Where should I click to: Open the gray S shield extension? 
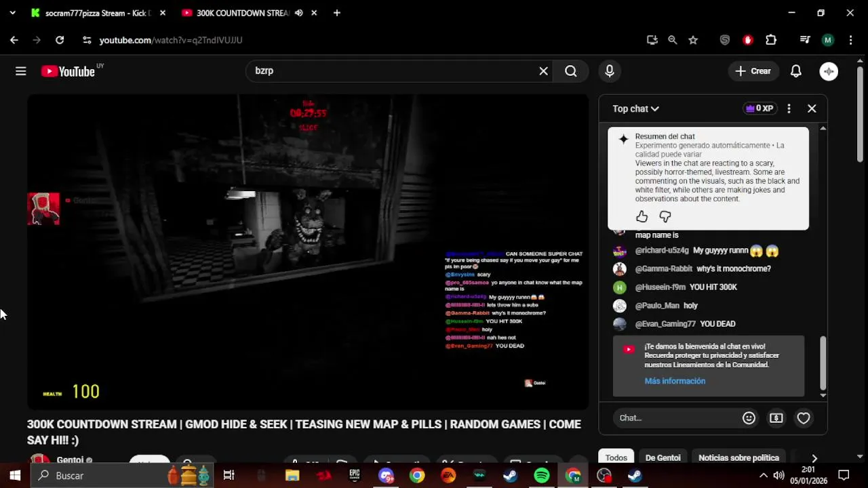coord(725,40)
